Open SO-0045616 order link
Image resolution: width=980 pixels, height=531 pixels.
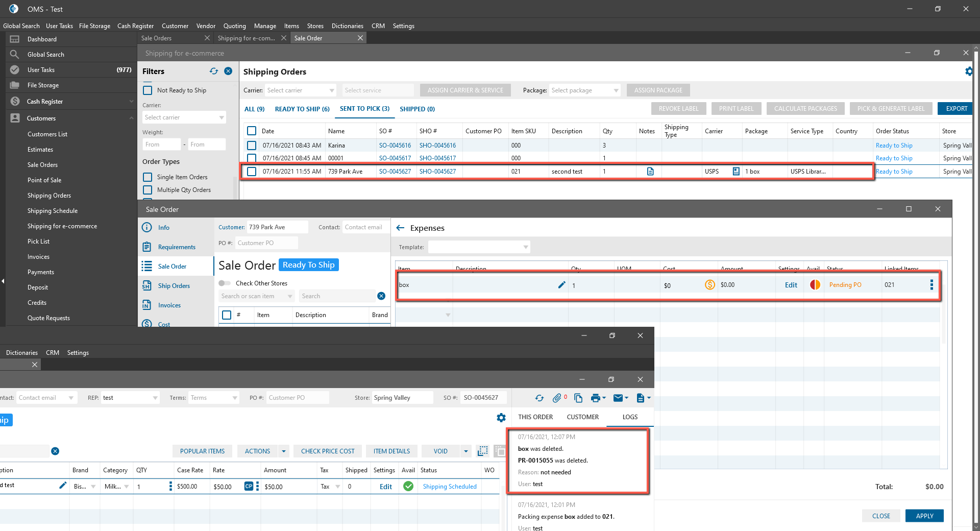[x=395, y=146]
